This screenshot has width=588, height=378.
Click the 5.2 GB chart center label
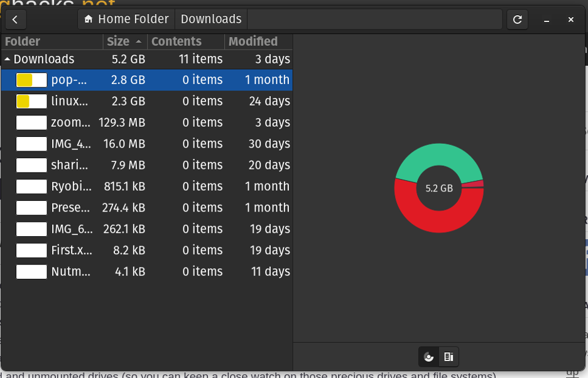click(438, 188)
